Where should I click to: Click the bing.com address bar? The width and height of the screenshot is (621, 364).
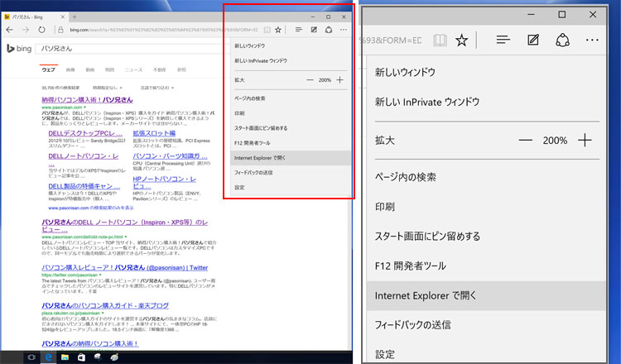[x=164, y=30]
